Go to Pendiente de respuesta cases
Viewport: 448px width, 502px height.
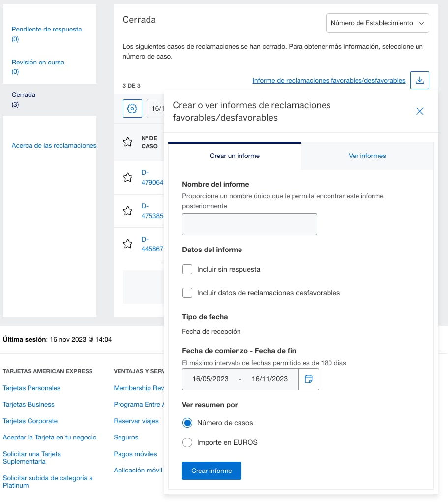point(47,30)
